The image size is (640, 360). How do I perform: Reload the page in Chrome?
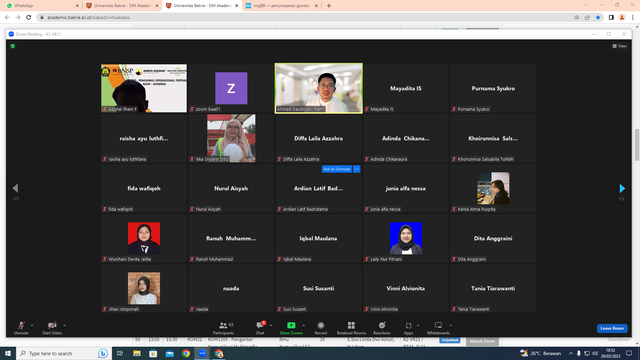click(x=29, y=18)
